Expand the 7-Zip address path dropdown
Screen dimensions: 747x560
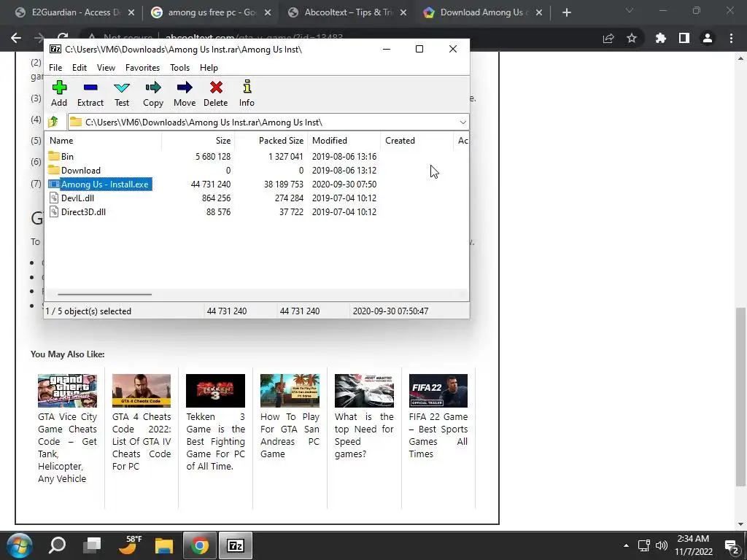point(462,122)
